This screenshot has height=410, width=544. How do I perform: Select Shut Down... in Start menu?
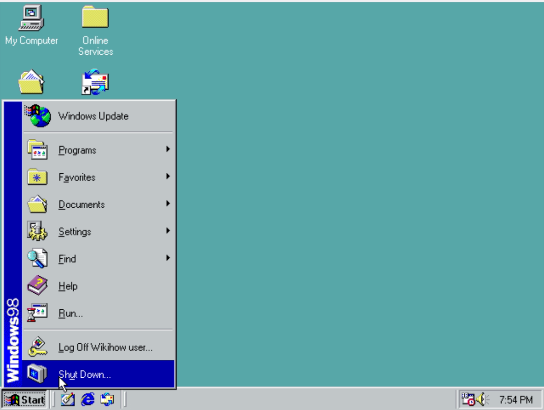(99, 374)
